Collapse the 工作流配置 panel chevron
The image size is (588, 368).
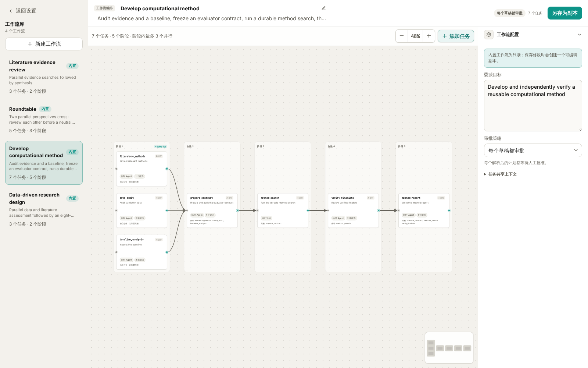[580, 35]
